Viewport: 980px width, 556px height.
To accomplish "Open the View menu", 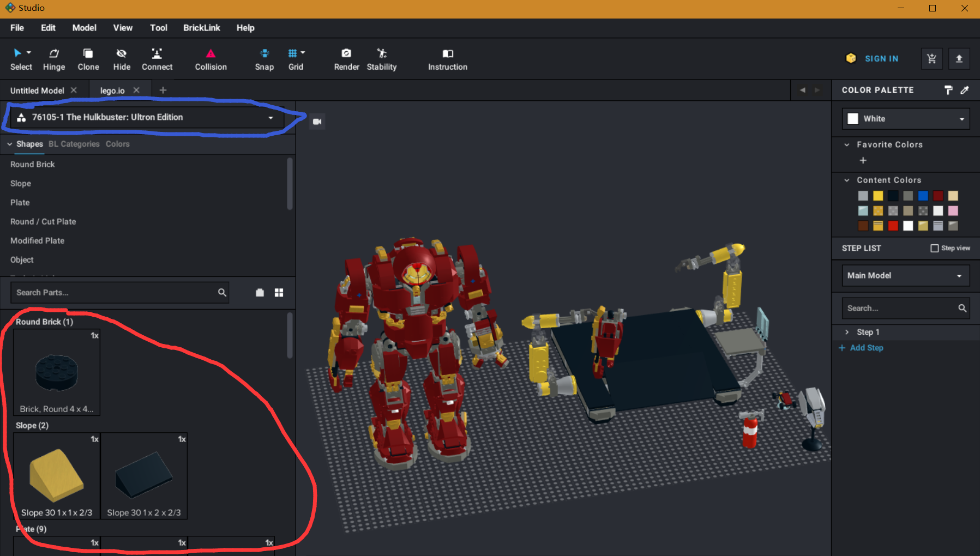I will coord(123,28).
